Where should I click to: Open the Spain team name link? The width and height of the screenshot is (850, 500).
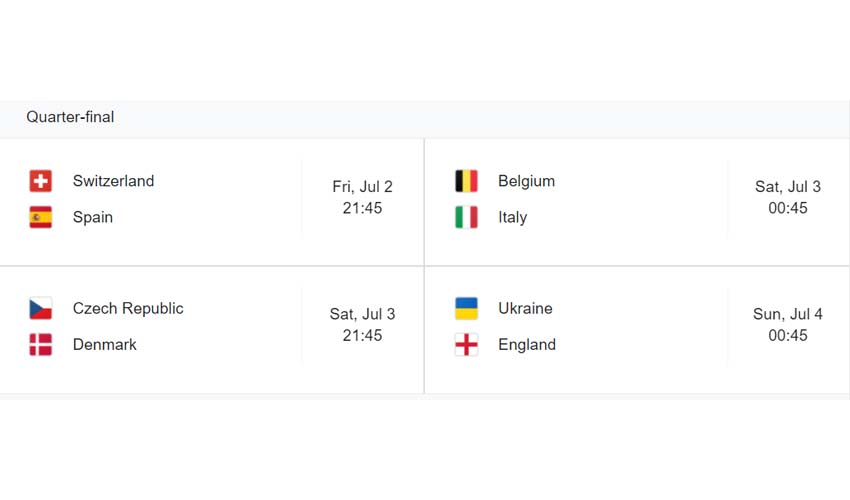coord(93,217)
